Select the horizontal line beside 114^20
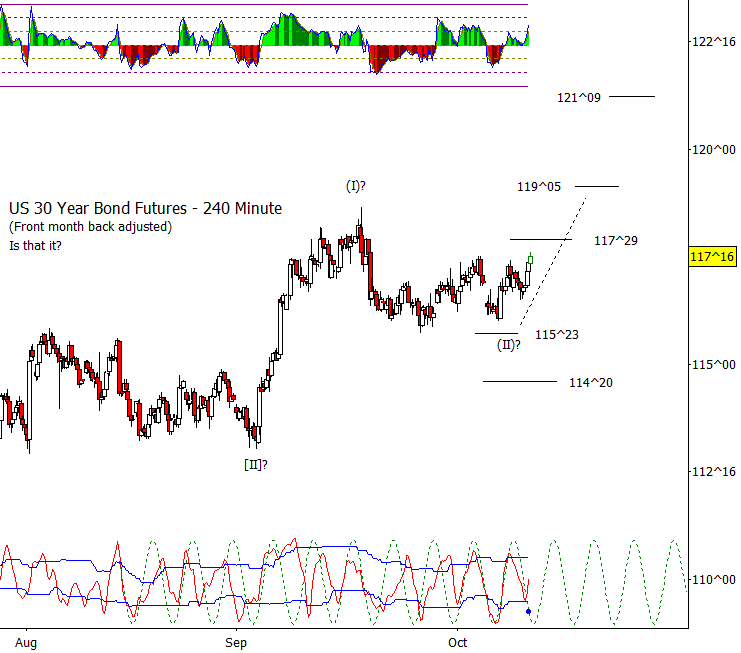The height and width of the screenshot is (653, 741). (x=520, y=381)
